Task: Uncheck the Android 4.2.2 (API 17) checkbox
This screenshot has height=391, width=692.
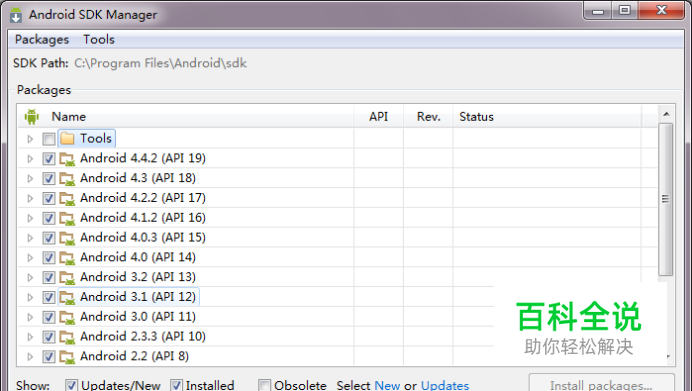Action: pos(49,199)
